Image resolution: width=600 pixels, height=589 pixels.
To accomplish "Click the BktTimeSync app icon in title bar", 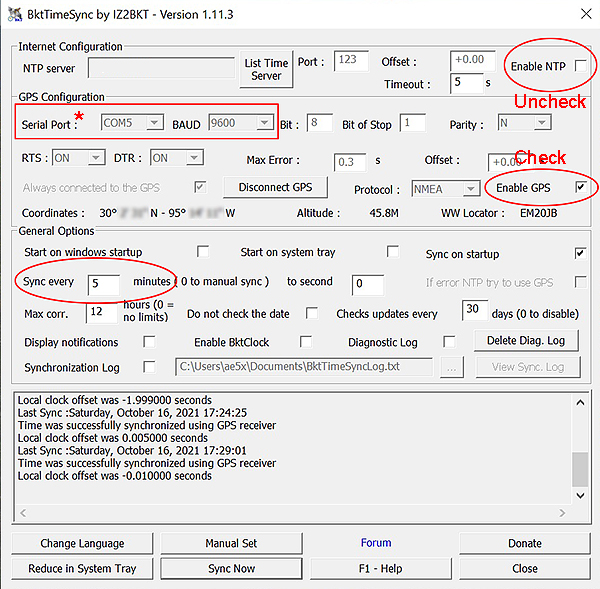I will pyautogui.click(x=15, y=15).
